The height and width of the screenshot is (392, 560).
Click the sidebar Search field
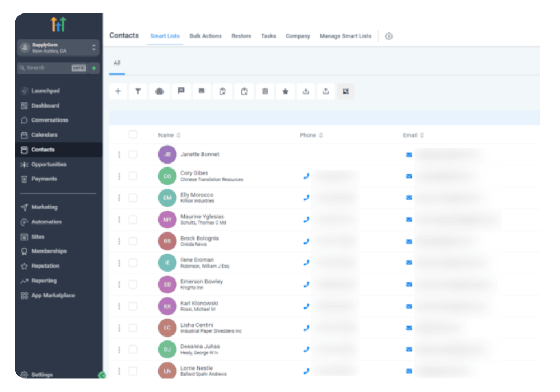(x=48, y=68)
